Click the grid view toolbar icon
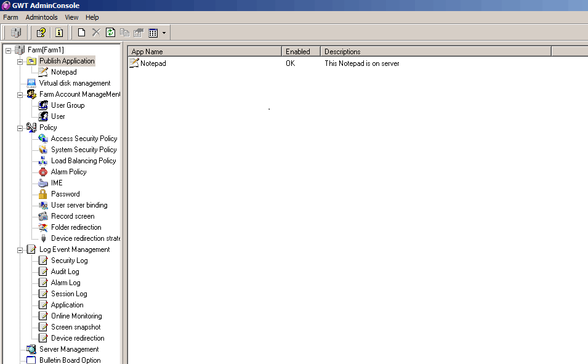Viewport: 588px width, 364px height. (x=153, y=33)
